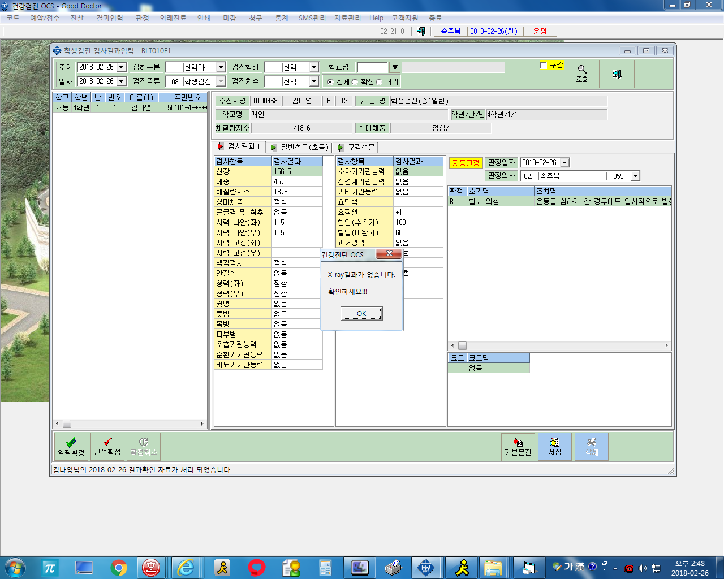
Task: Click OK in the X-ray warning dialog
Action: (361, 314)
